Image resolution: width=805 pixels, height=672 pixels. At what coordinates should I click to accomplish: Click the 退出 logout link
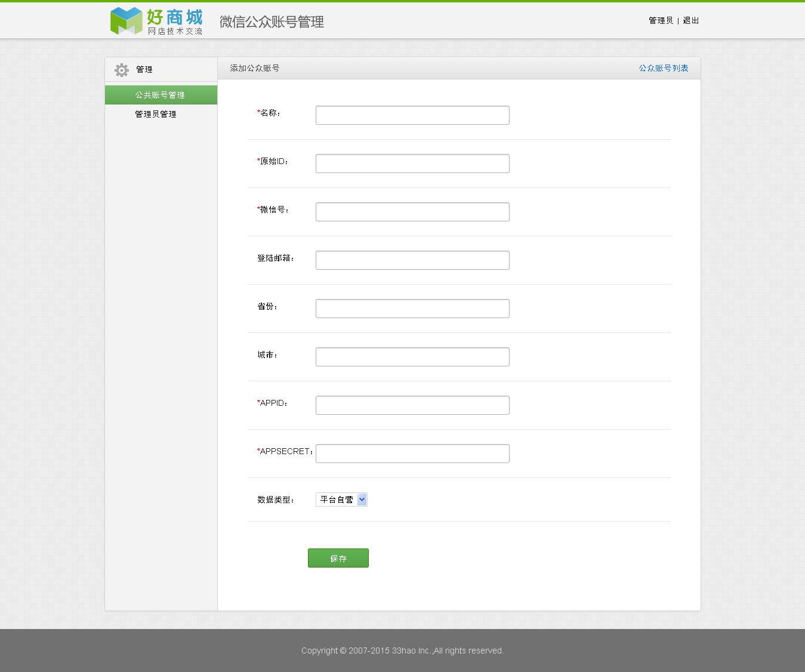pyautogui.click(x=691, y=20)
